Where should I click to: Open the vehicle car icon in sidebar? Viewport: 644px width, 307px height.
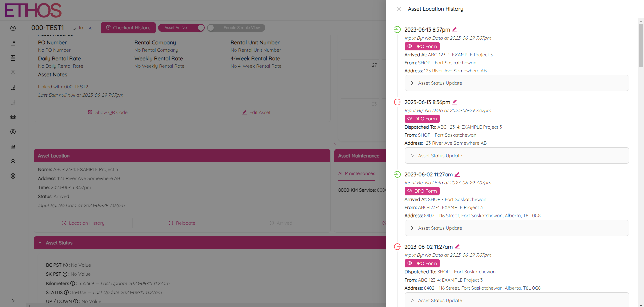pyautogui.click(x=13, y=117)
